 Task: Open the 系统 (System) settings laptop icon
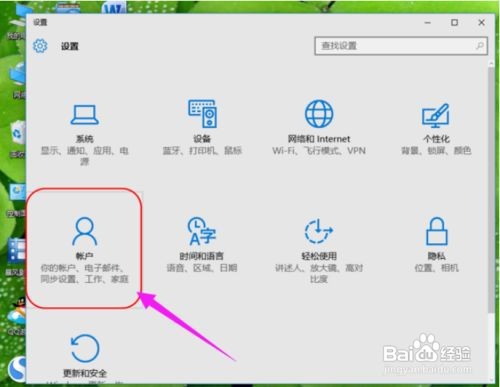click(84, 115)
